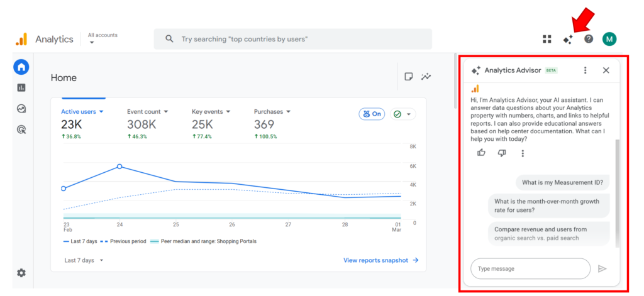Open the Advertising icon in left sidebar
Viewport: 644px width, 296px height.
(x=21, y=129)
